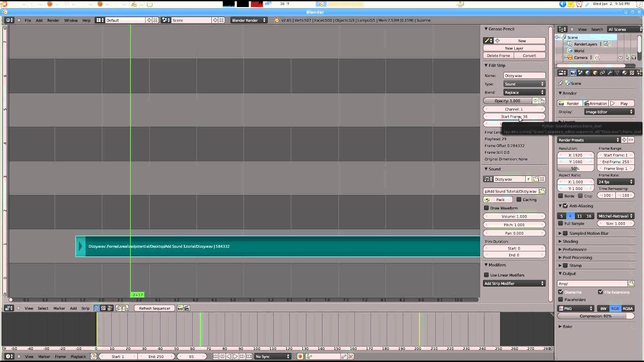This screenshot has height=362, width=644.
Task: Open the Texture properties tab icon
Action: (x=632, y=72)
